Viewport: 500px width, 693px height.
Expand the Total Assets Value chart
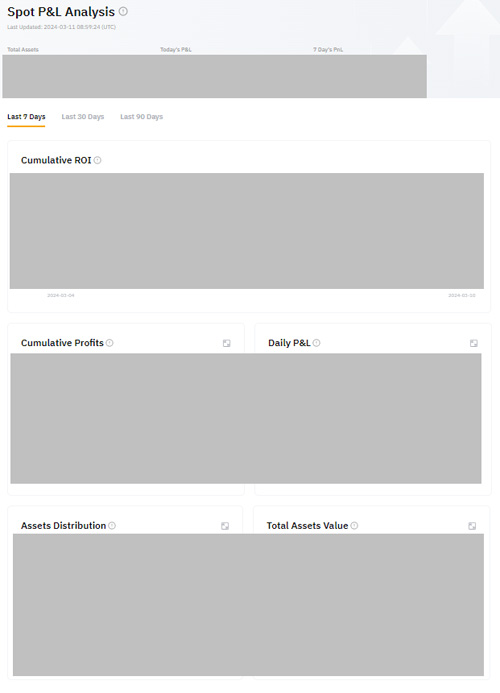[x=472, y=526]
